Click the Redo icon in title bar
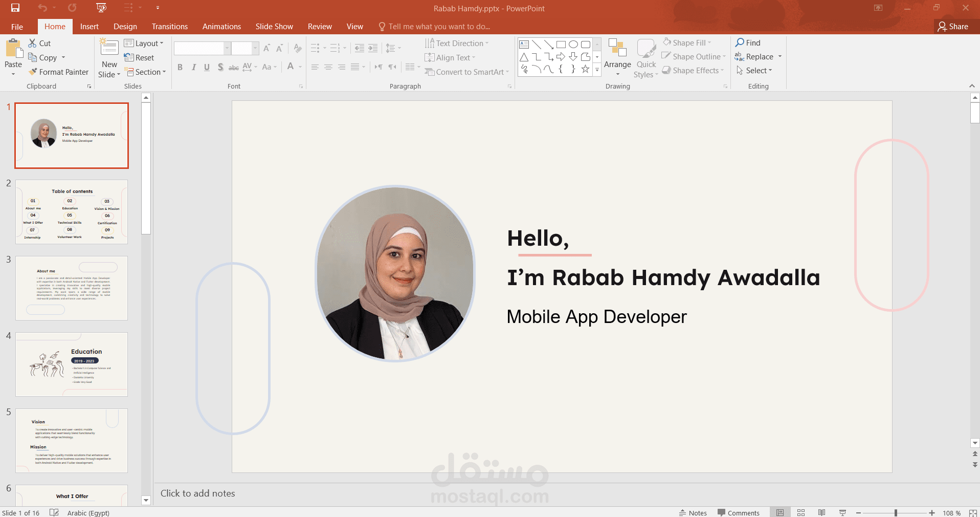Viewport: 980px width, 517px height. [x=72, y=8]
